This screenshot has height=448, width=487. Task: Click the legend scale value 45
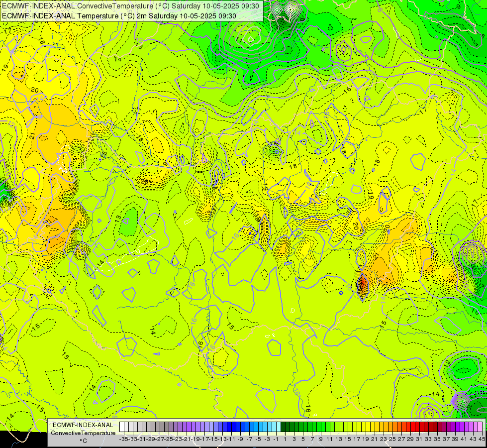pyautogui.click(x=482, y=440)
